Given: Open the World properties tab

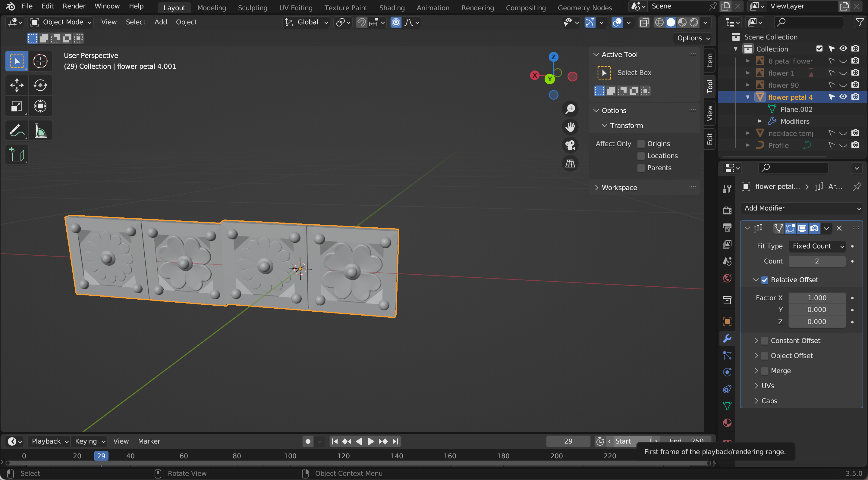Looking at the screenshot, I should 727,278.
